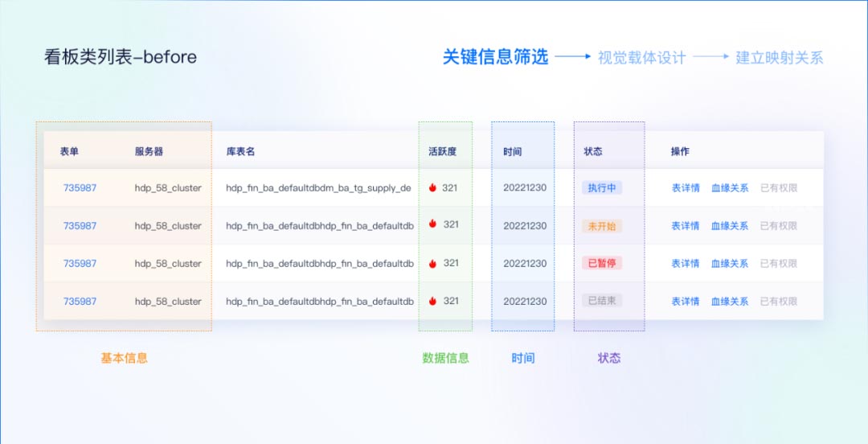Click the 活跃度 column header
The width and height of the screenshot is (868, 444).
click(x=442, y=151)
